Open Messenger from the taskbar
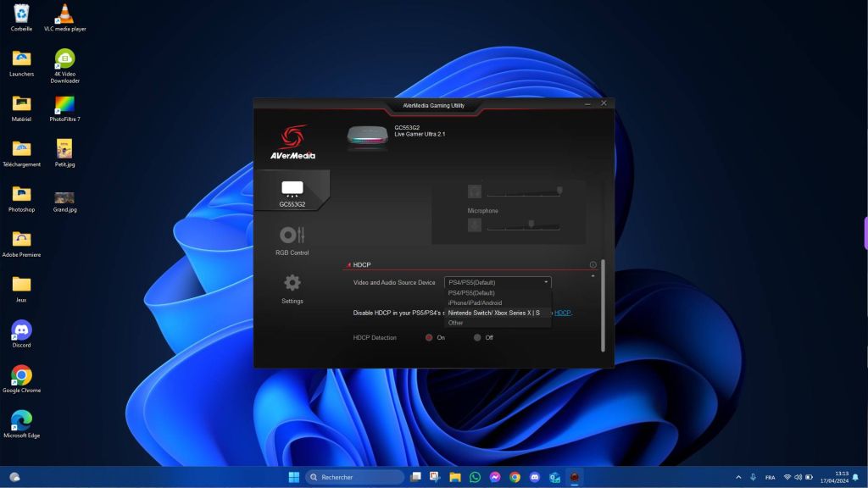This screenshot has width=868, height=488. point(495,477)
